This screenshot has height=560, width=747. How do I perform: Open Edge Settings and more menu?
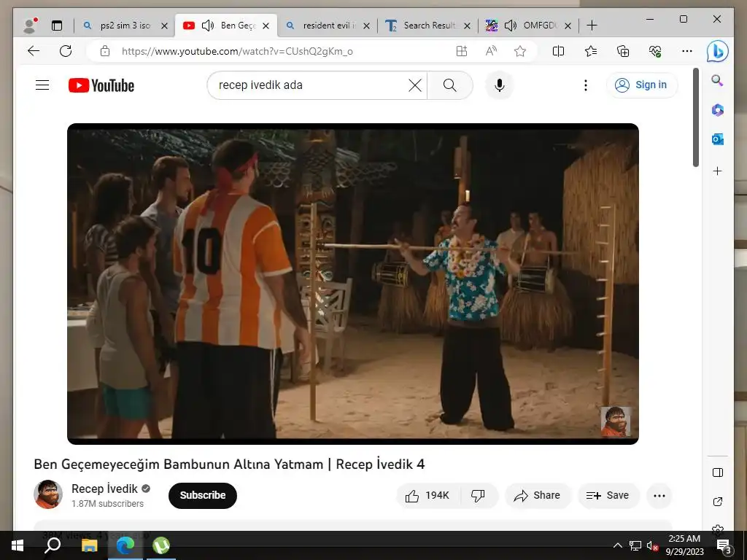pos(687,51)
